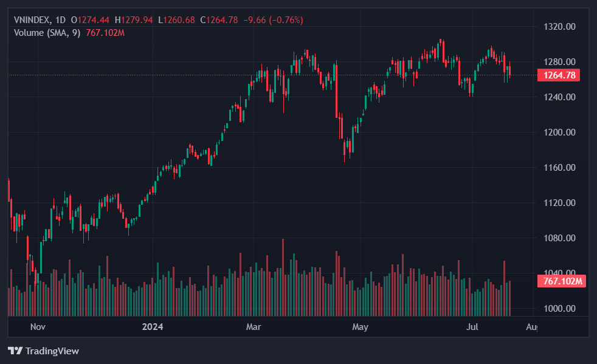Click the 1200.00 price scale label
The height and width of the screenshot is (364, 597).
coord(558,132)
